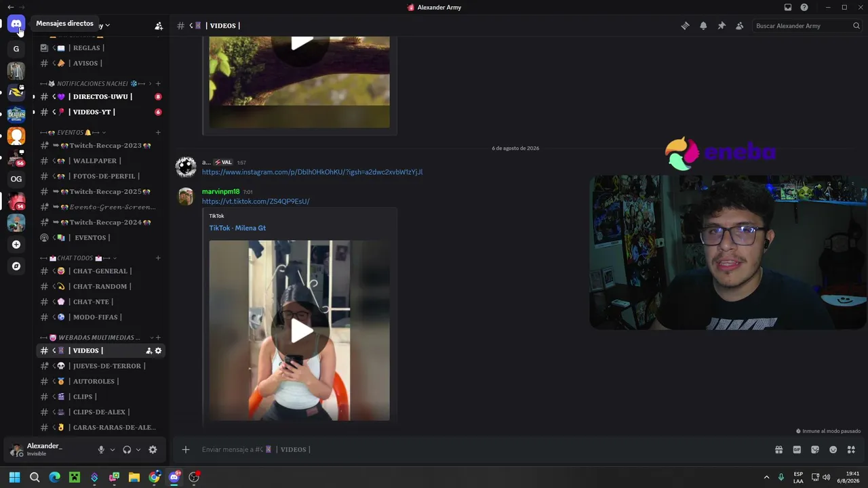Edit VIDEOS channel settings gear

tap(159, 351)
